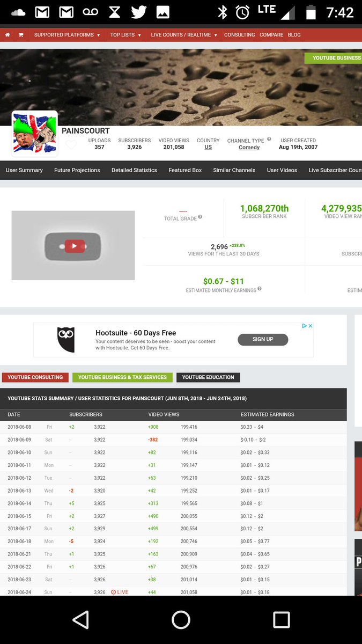Switch to the Future Projections tab
Image resolution: width=362 pixels, height=644 pixels.
(77, 170)
